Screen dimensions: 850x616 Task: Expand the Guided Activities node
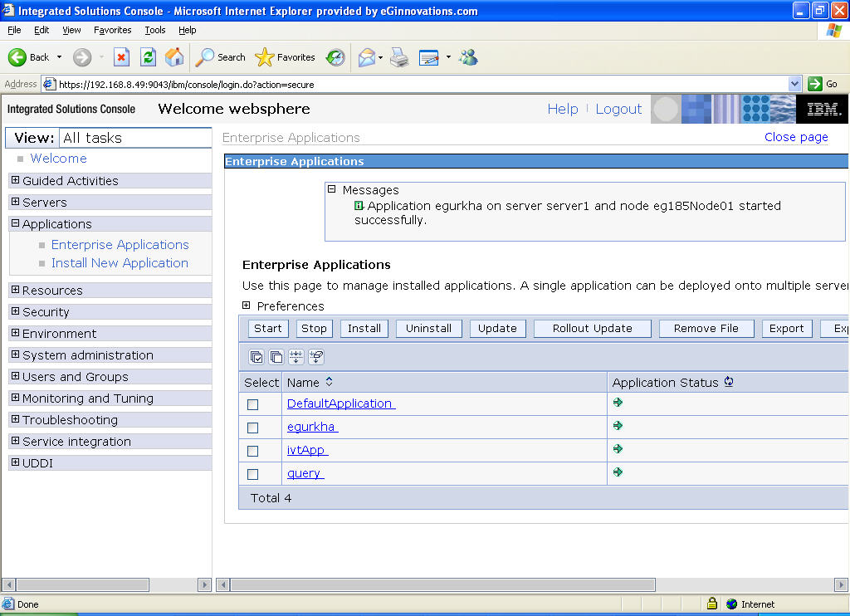(x=15, y=180)
